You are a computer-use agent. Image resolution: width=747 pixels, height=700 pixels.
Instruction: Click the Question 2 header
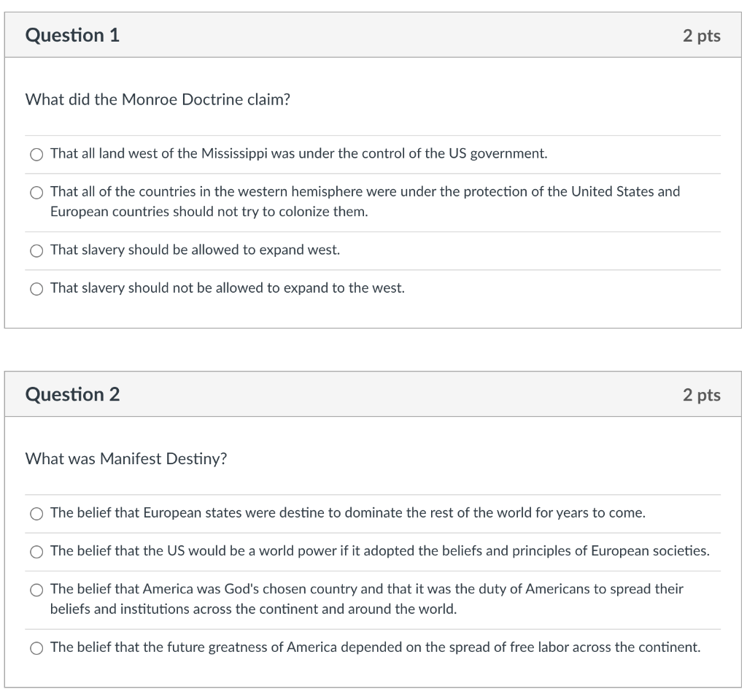pyautogui.click(x=71, y=394)
